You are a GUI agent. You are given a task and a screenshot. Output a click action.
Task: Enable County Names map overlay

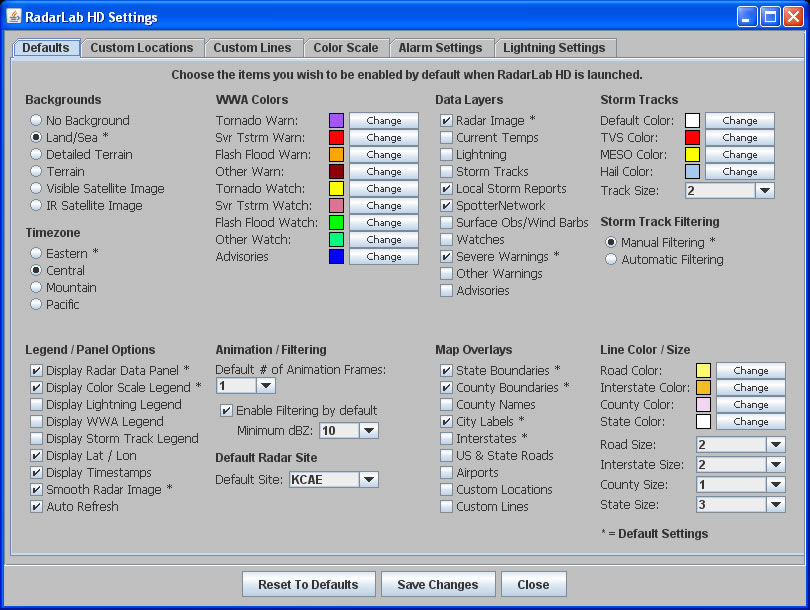click(488, 404)
